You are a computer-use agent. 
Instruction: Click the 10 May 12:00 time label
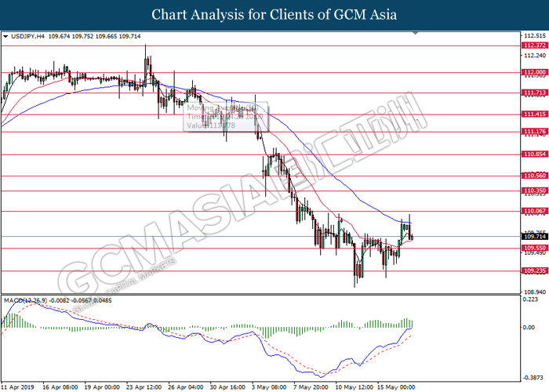(x=353, y=387)
